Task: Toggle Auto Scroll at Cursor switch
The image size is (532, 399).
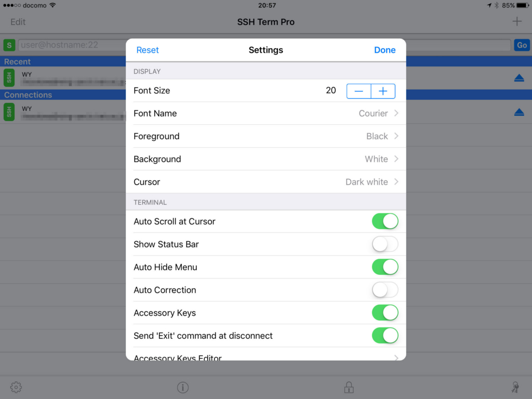Action: (x=385, y=221)
